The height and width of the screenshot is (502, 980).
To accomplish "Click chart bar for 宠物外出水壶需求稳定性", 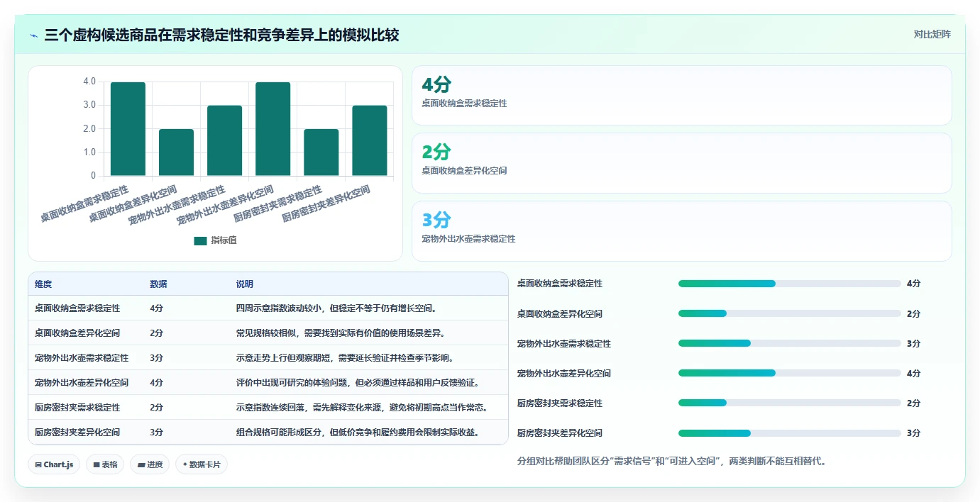I will click(x=224, y=140).
